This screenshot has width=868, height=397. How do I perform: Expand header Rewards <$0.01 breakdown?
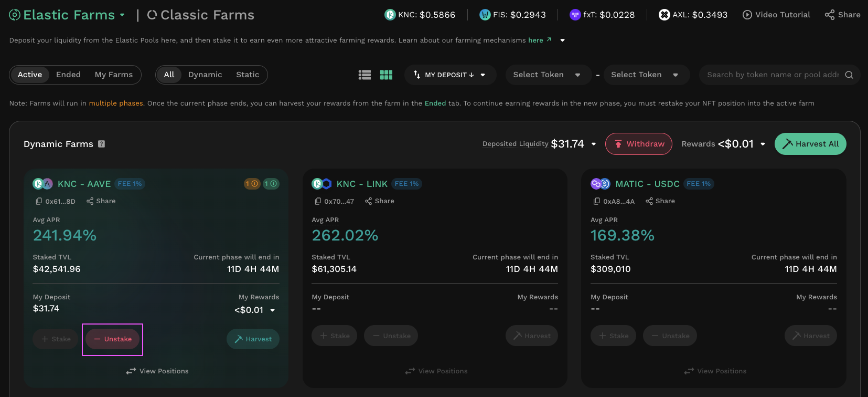[763, 144]
